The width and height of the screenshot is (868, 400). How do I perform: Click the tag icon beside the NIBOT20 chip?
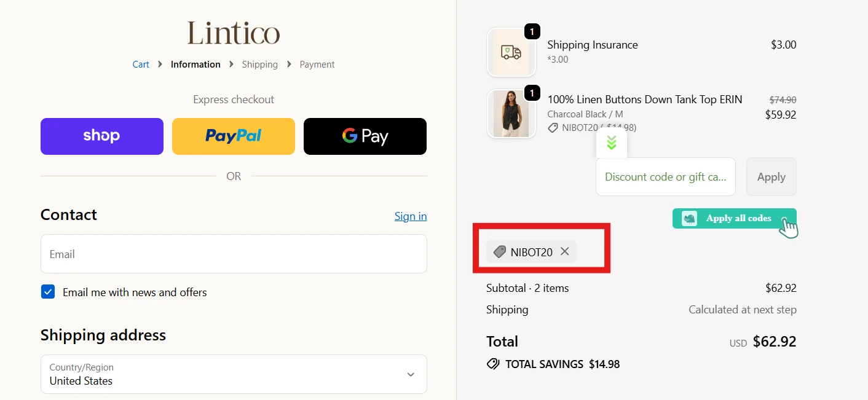(499, 251)
